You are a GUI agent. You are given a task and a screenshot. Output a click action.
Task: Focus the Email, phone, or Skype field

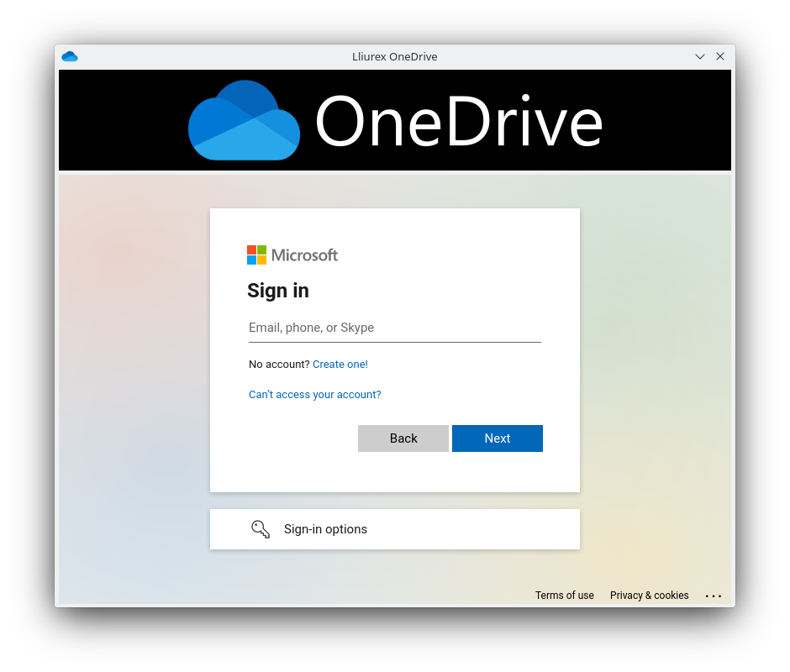(394, 328)
